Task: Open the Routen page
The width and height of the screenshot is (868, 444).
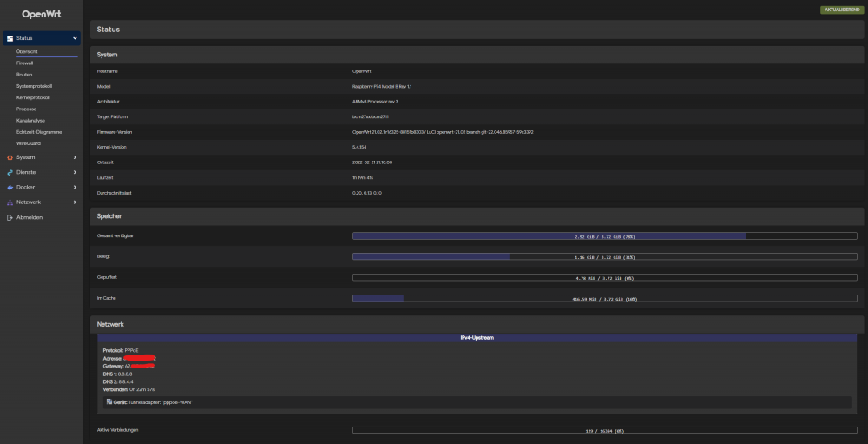Action: [24, 74]
